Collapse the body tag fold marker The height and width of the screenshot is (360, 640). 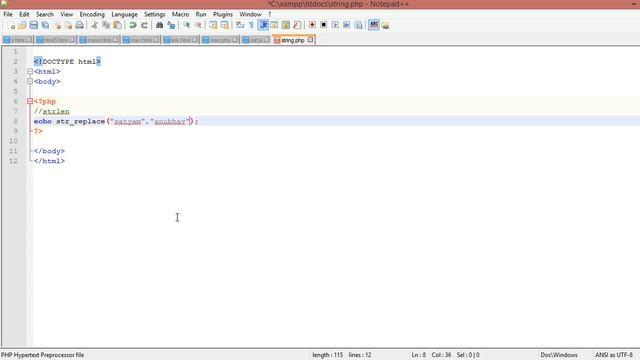click(x=30, y=81)
